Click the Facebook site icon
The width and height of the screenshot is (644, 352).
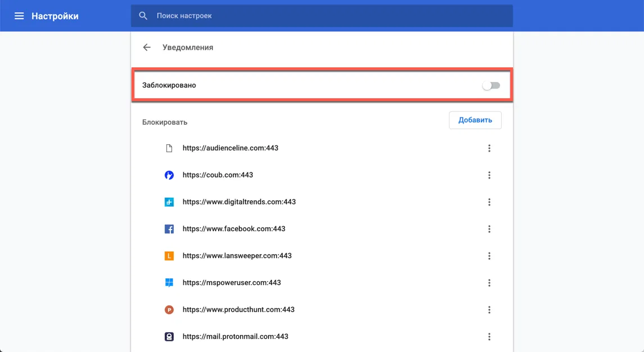click(169, 228)
